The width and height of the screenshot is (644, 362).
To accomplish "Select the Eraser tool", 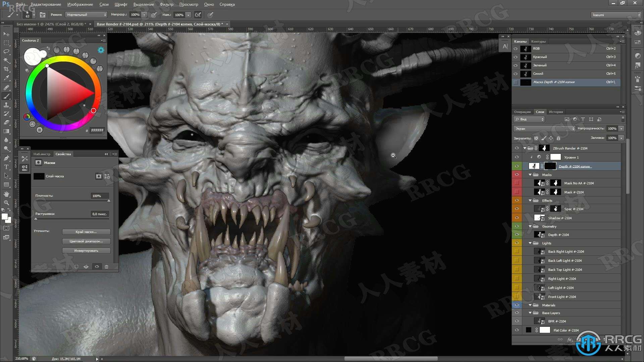I will click(x=6, y=122).
